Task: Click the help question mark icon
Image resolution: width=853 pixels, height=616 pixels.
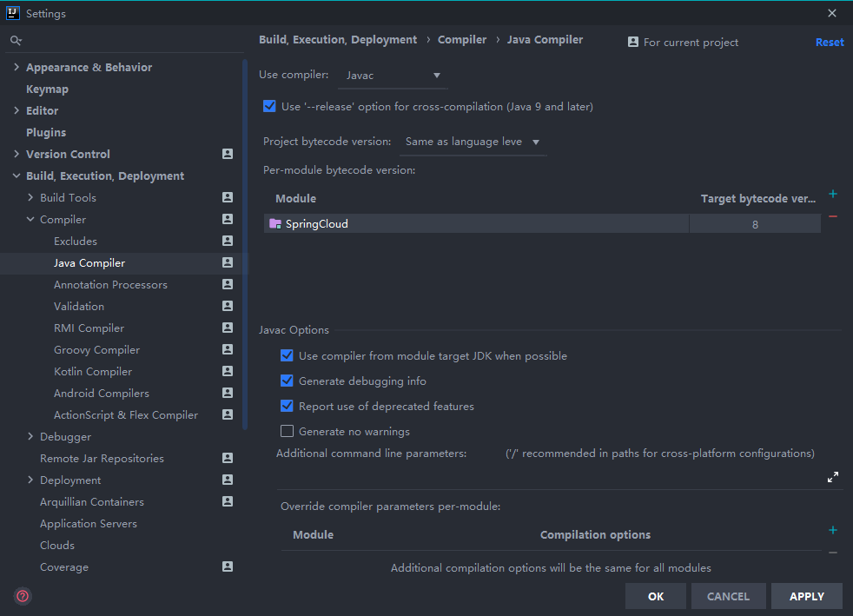Action: coord(23,596)
